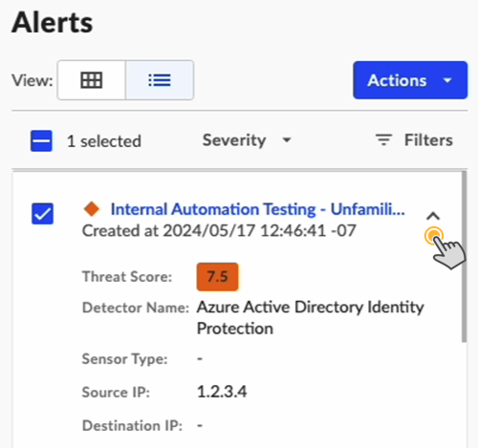Uncheck the Internal Automation Testing alert
The image size is (478, 448).
[x=42, y=214]
